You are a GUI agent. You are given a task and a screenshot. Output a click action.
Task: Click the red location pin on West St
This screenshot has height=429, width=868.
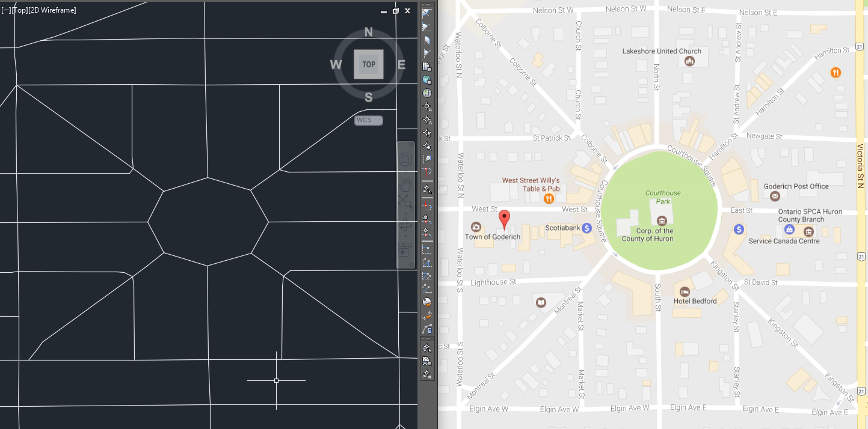[x=505, y=219]
